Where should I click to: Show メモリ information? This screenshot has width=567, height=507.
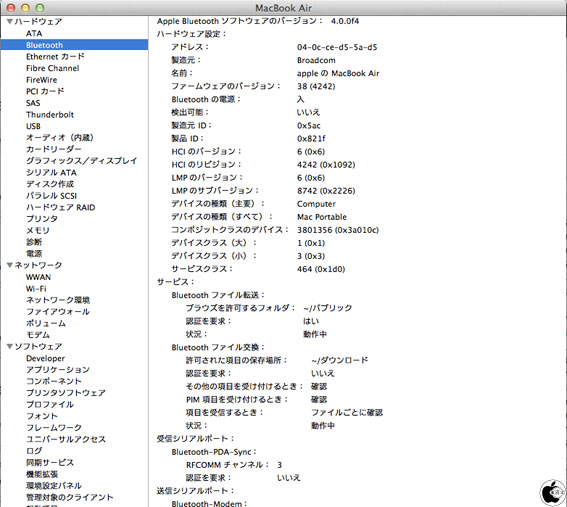(38, 230)
